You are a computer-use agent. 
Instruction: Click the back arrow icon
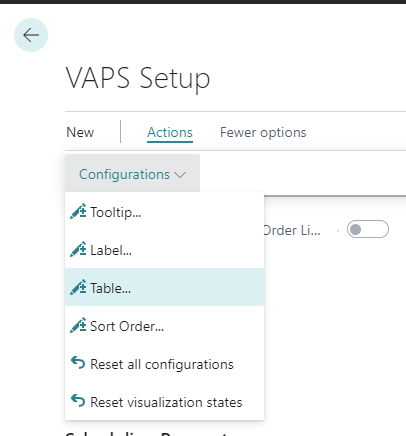31,35
